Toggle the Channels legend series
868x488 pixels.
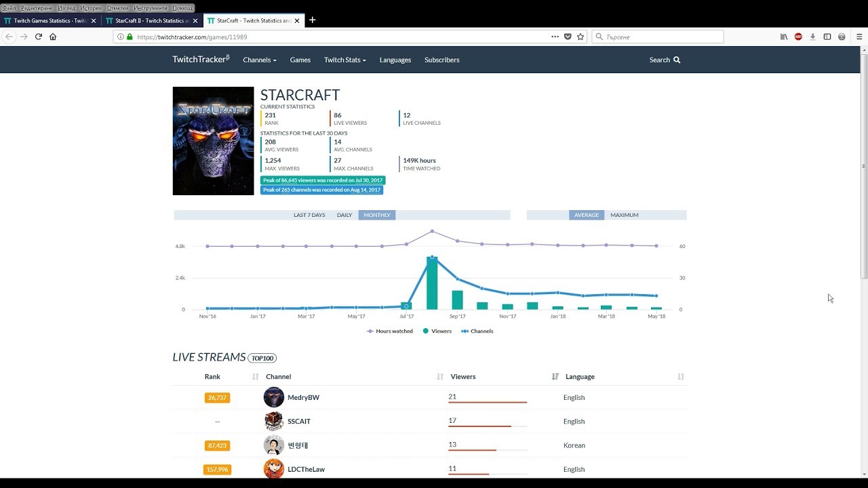click(x=477, y=331)
